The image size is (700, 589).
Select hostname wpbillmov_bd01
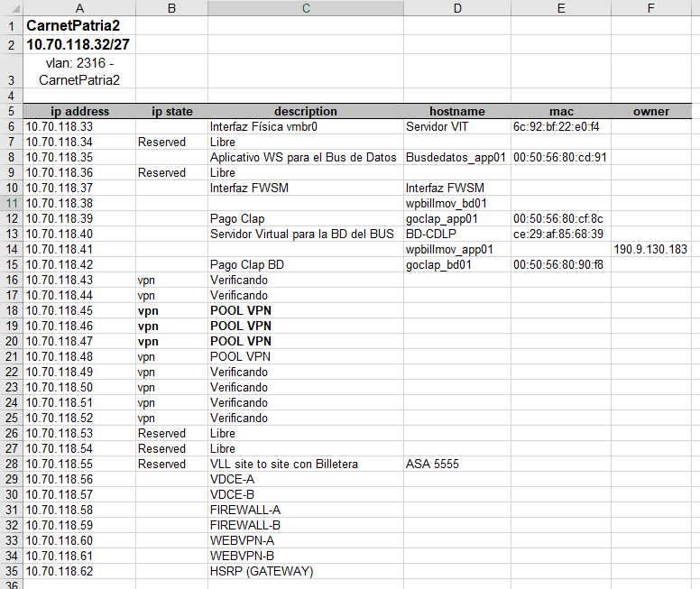(457, 203)
